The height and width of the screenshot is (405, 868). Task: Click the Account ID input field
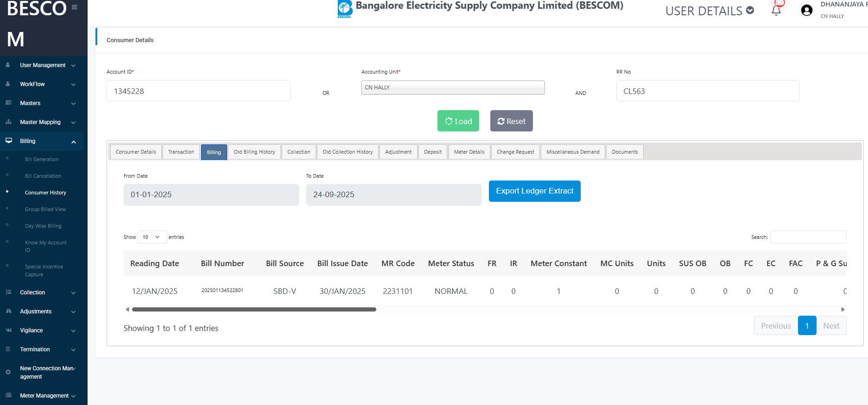pos(198,91)
